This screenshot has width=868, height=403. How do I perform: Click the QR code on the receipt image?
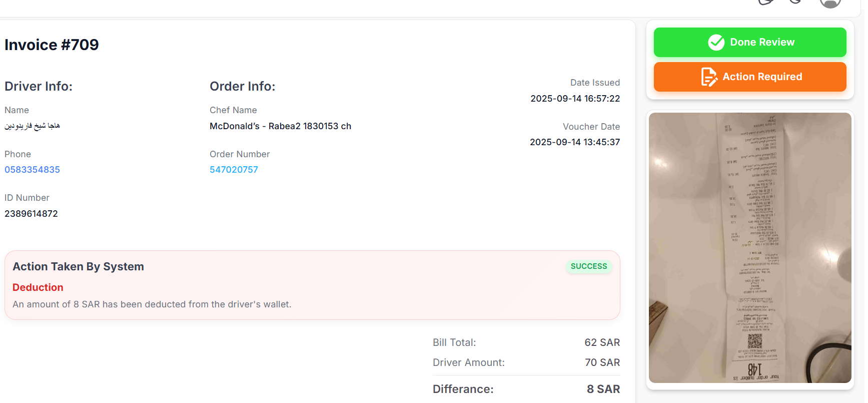click(x=754, y=341)
